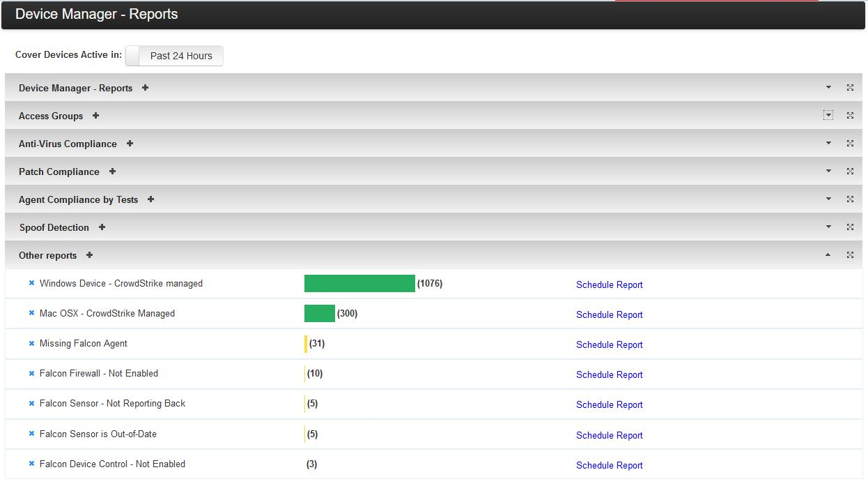Screen dimensions: 868x486
Task: Click the green Windows Device bar
Action: point(359,283)
